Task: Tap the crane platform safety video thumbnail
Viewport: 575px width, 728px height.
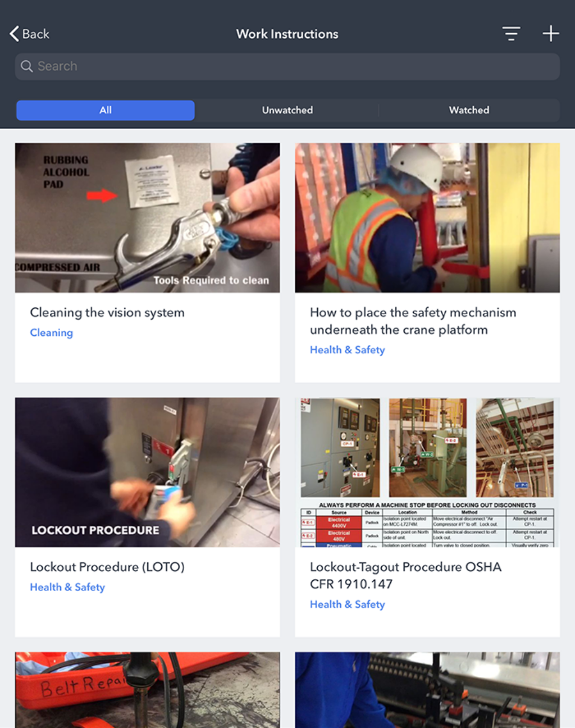Action: (427, 218)
